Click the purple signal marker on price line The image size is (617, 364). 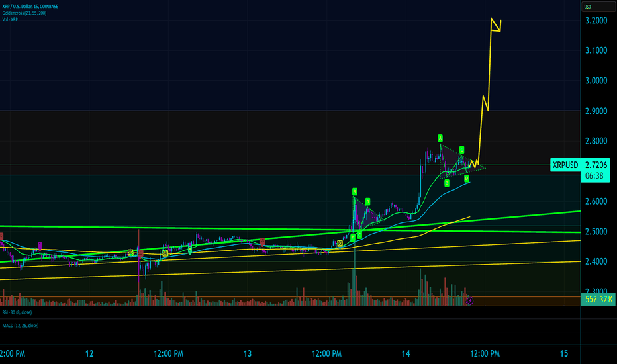40,246
